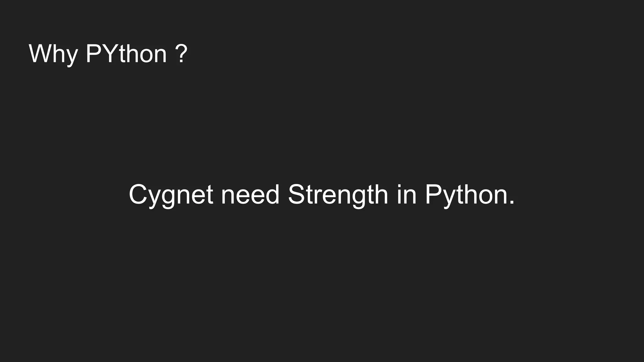
Task: Click the word "Cygnet" in the body
Action: click(171, 195)
